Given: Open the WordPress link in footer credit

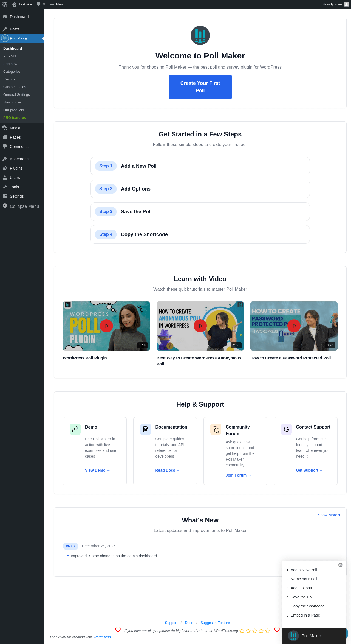Looking at the screenshot, I should tap(102, 637).
